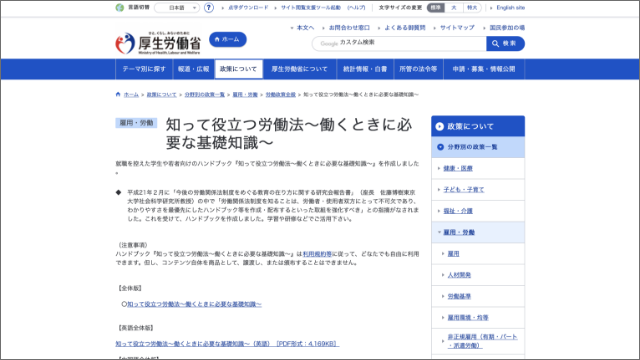Open 所管の法令等 navigation menu
Image resolution: width=640 pixels, height=360 pixels.
[x=418, y=69]
